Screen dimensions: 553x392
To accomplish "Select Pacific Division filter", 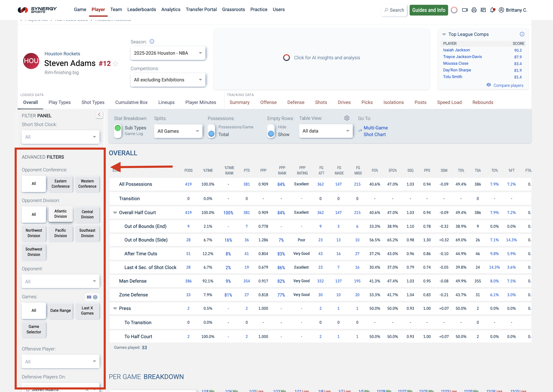I will 60,233.
